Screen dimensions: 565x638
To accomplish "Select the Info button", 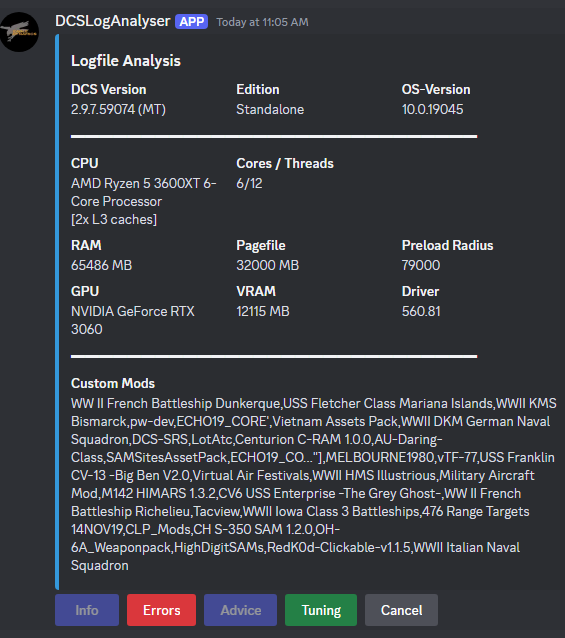I will [87, 610].
